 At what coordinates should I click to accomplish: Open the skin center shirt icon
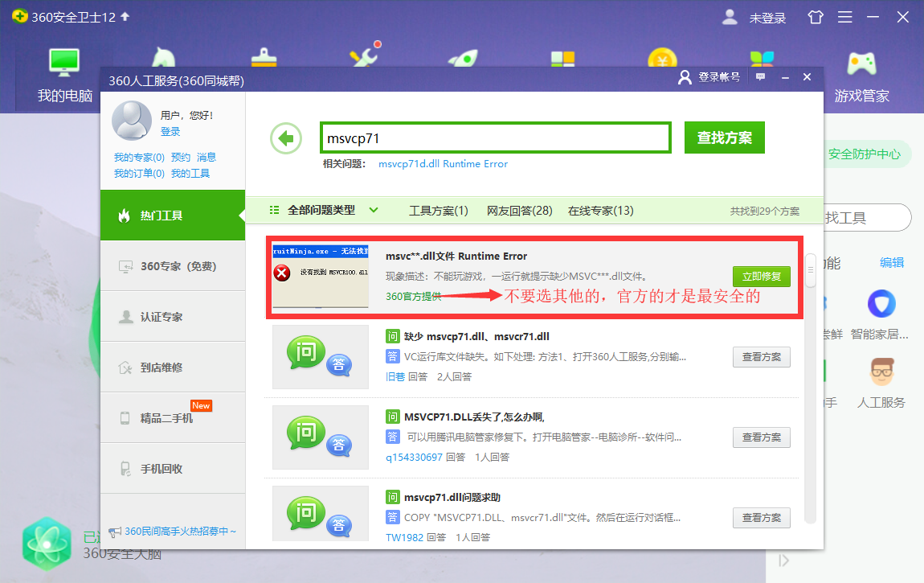pos(815,16)
